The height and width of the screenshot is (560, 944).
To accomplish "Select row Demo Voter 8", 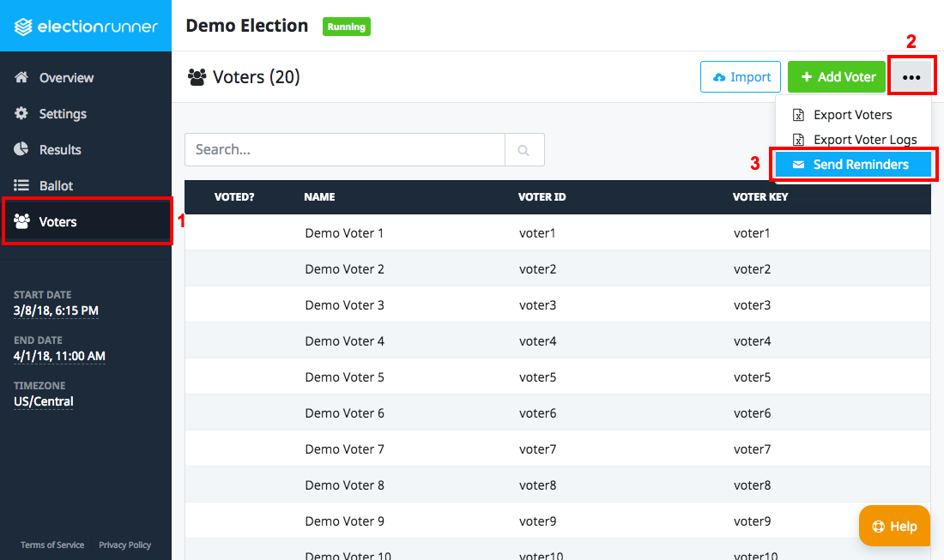I will [558, 485].
